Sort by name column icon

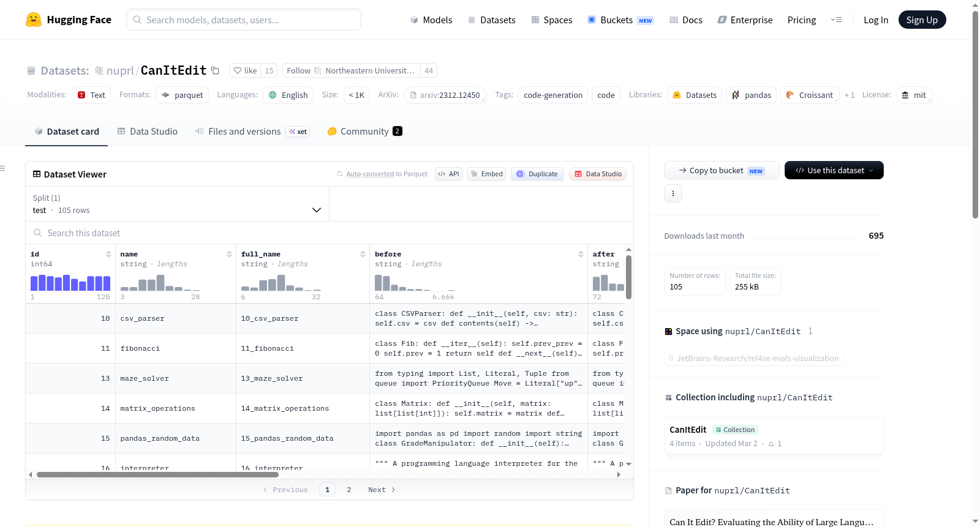pyautogui.click(x=229, y=254)
